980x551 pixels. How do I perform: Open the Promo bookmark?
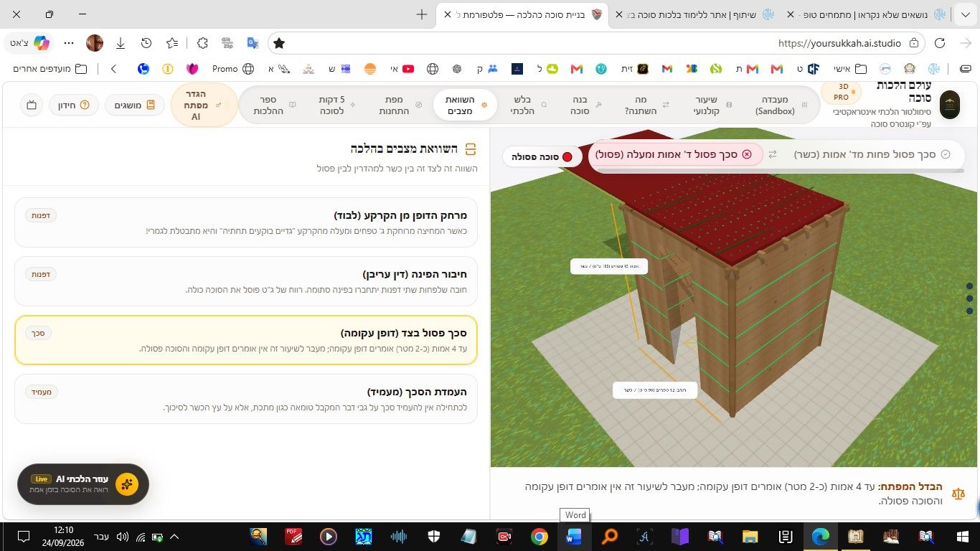[232, 69]
